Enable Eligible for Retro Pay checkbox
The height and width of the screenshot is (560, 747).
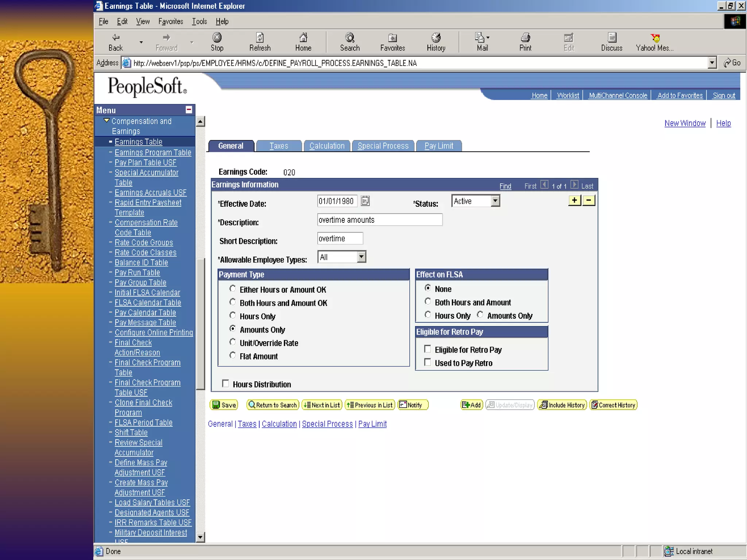tap(428, 349)
